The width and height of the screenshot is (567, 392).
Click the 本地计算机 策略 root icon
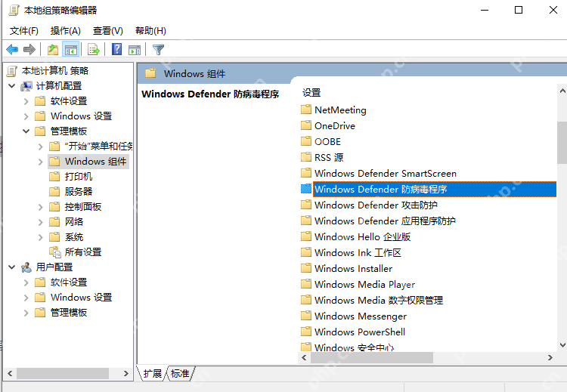[12, 71]
